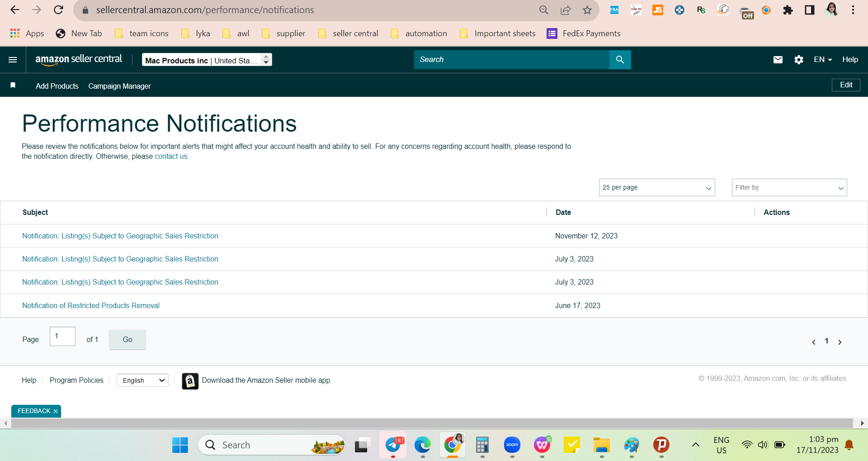Open Telegram from the taskbar

(x=393, y=445)
